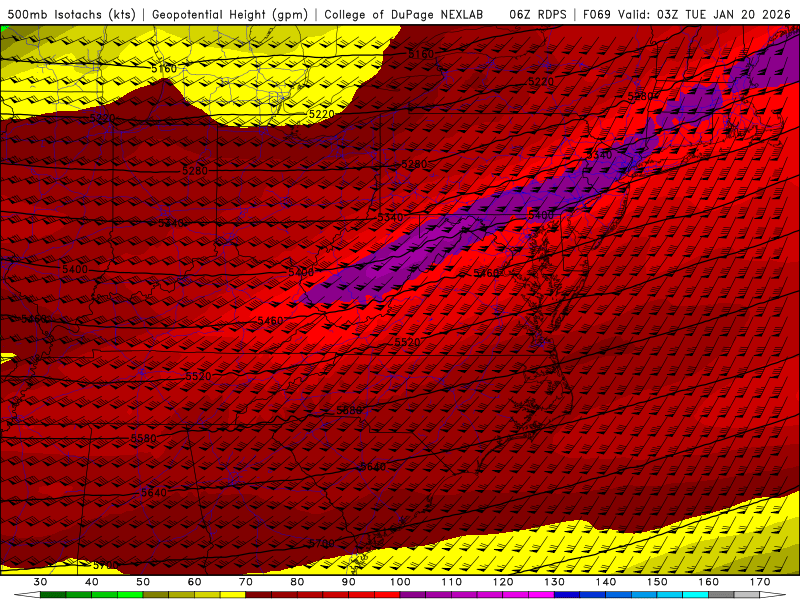This screenshot has height=600, width=800.
Task: Click the bright red legend swatch before 100
Action: [387, 595]
